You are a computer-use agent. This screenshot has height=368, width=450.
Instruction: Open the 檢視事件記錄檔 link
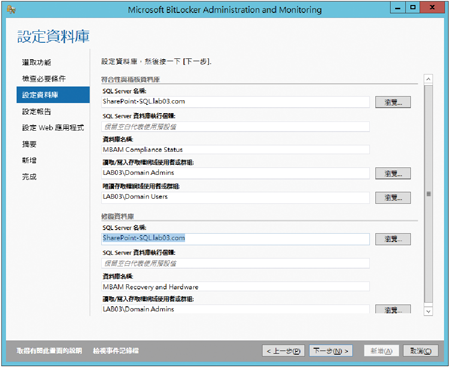(x=116, y=351)
